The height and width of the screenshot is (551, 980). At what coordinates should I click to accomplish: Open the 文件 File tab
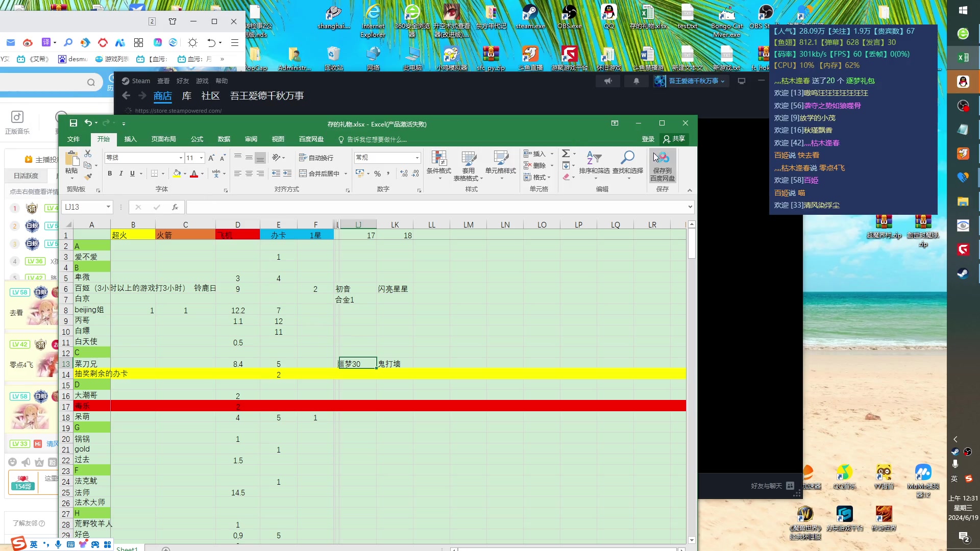(x=73, y=139)
